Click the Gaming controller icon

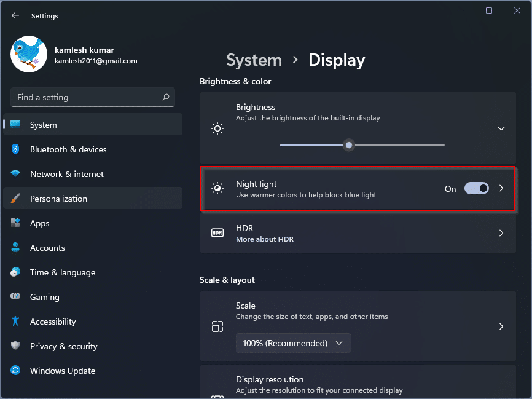point(15,297)
